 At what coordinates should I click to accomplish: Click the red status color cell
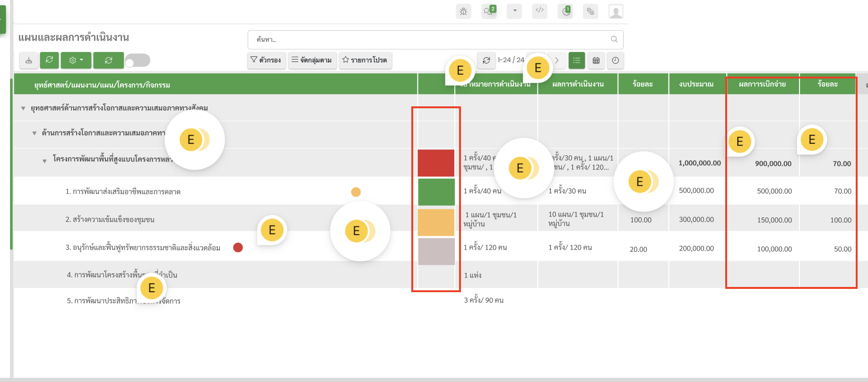click(x=436, y=163)
